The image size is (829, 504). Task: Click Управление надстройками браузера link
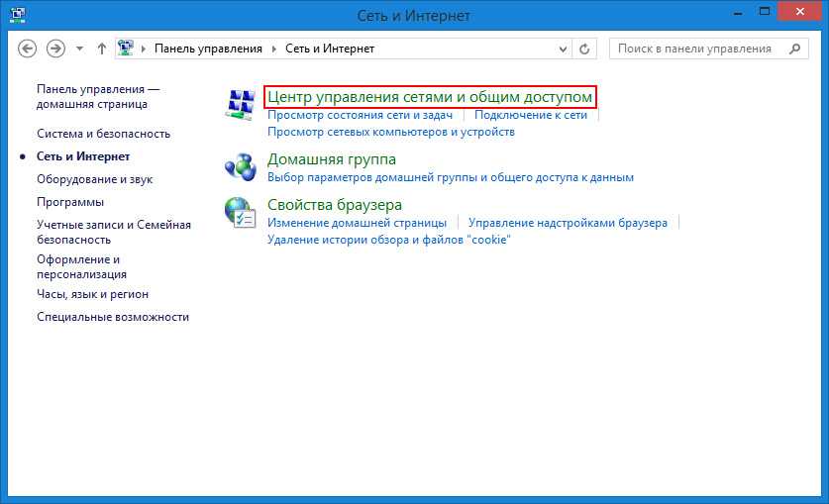[568, 224]
